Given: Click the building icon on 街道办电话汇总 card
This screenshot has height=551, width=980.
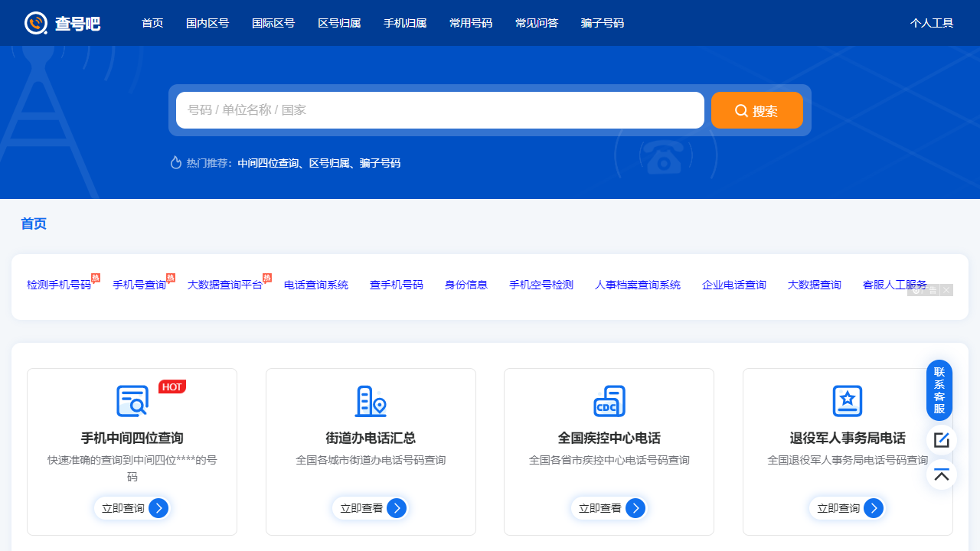Looking at the screenshot, I should 371,400.
